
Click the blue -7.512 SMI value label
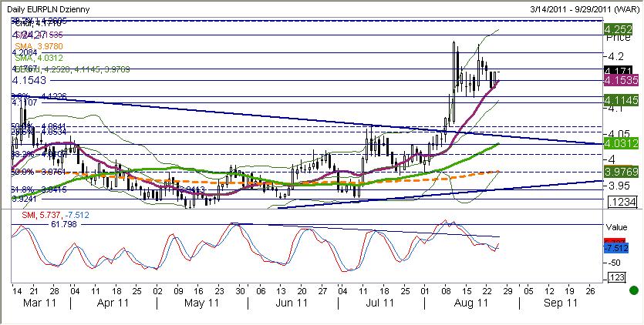[x=615, y=248]
